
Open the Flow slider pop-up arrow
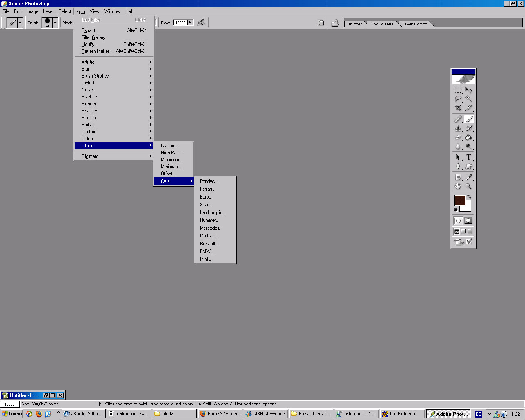coord(190,23)
